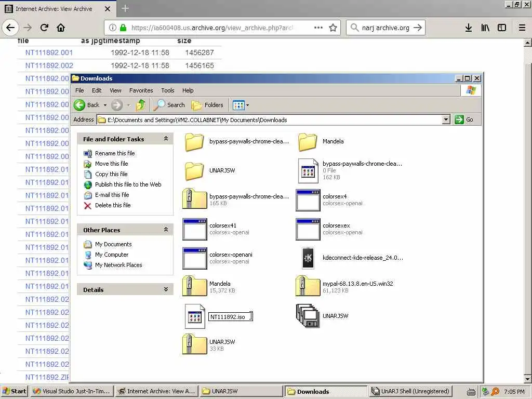Toggle the Folders pane button
532x399 pixels.
coord(207,105)
